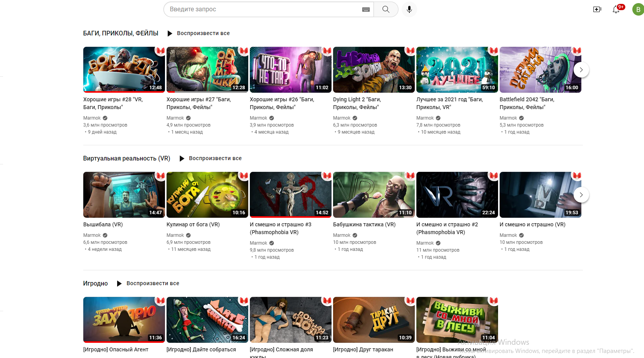Open Marmok channel under Вышибала (VR)
This screenshot has width=644, height=358.
92,235
